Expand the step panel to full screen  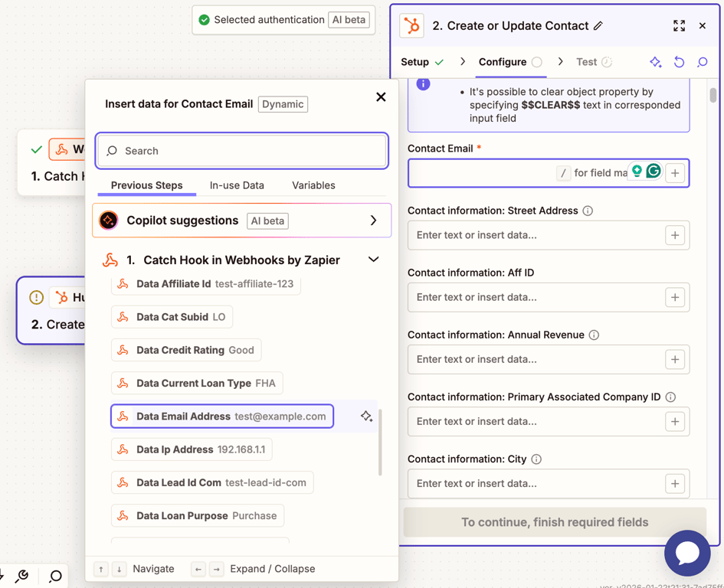[679, 26]
